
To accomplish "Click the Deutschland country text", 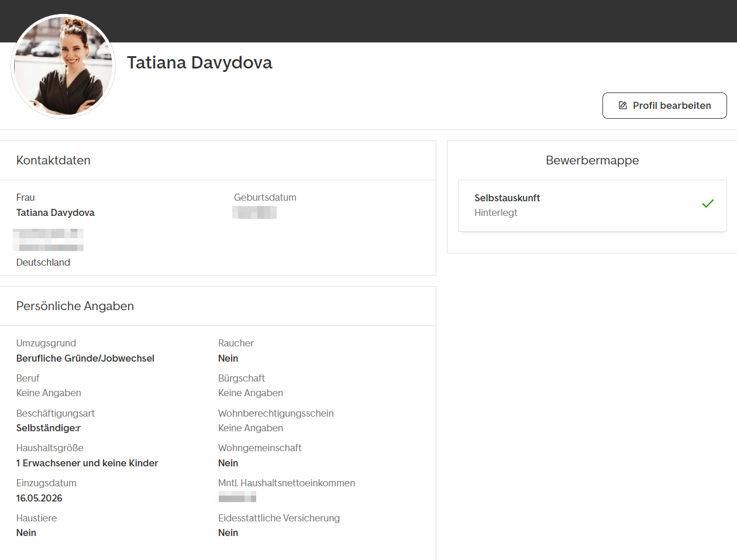I will 43,262.
